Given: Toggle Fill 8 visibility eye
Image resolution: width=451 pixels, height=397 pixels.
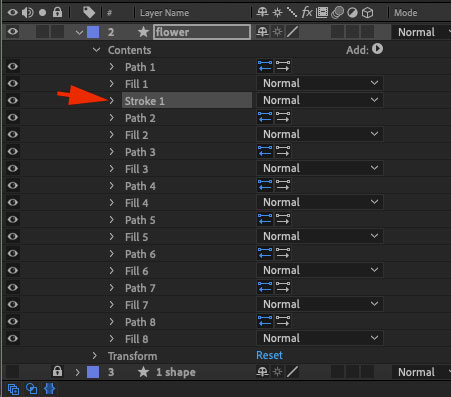Looking at the screenshot, I should [x=13, y=338].
